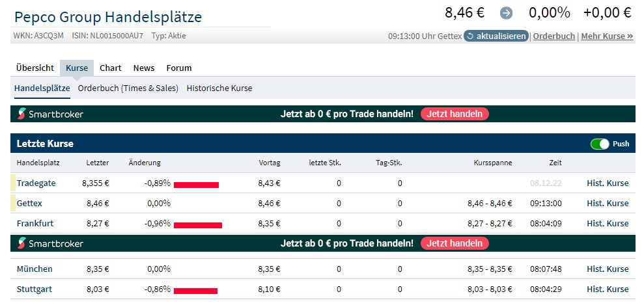Open the München exchange link

[35, 269]
